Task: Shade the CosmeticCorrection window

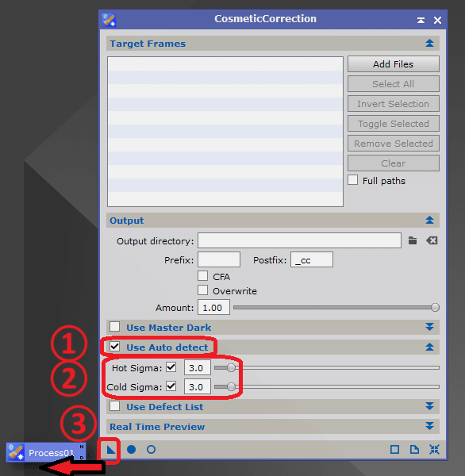Action: [421, 21]
